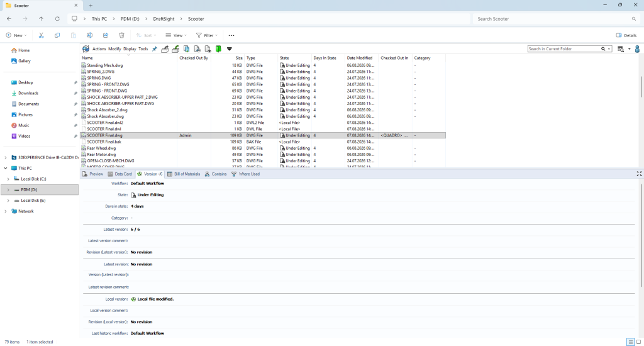
Task: Click the Explorer Delete trash icon
Action: (121, 35)
